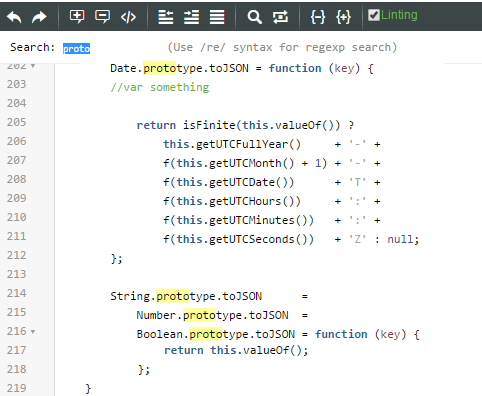The width and height of the screenshot is (482, 396).
Task: Click highlighted 'proto' in Date.prototype
Action: coord(159,68)
